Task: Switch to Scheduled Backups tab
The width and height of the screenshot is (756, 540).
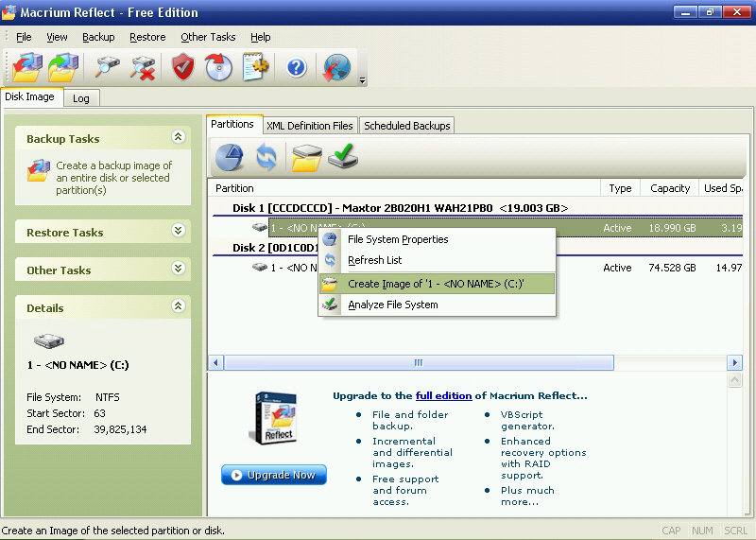Action: (407, 126)
